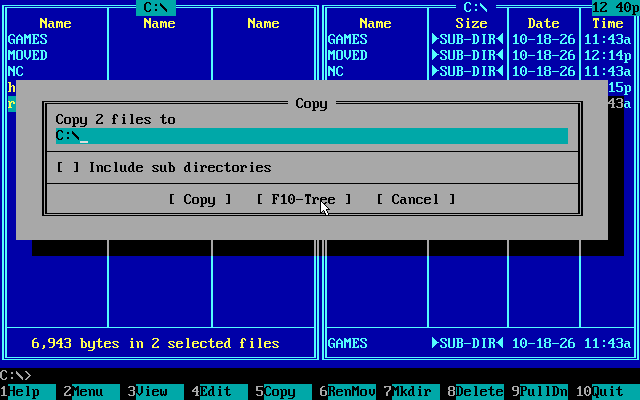Select GAMES folder in left panel
This screenshot has height=400, width=640.
pos(28,39)
